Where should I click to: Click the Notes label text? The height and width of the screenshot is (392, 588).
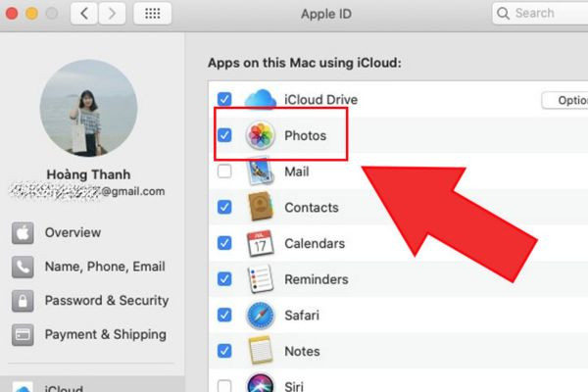(x=302, y=352)
